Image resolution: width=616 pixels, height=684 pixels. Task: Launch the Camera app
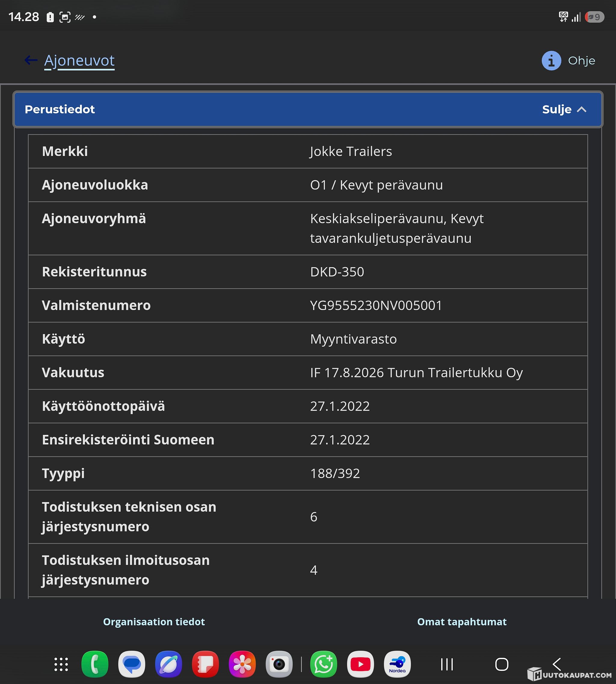point(279,664)
